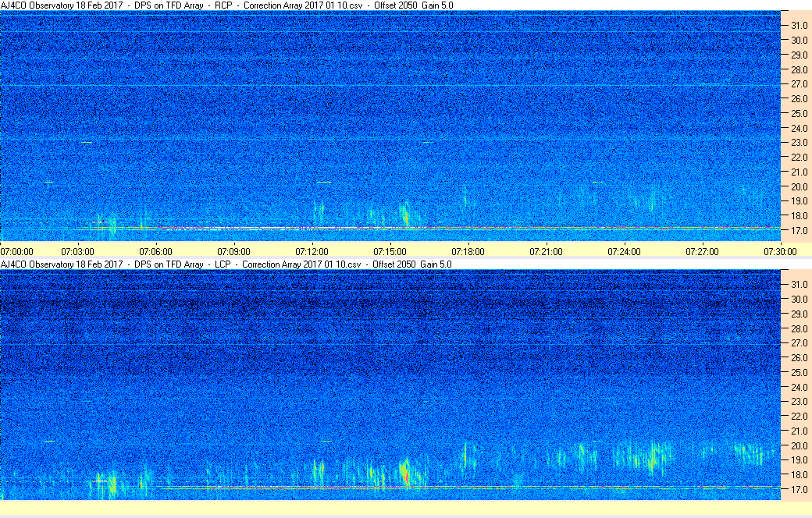Click 22.0 frequency label in RCP panel
Viewport: 812px width, 518px height.
pyautogui.click(x=799, y=157)
